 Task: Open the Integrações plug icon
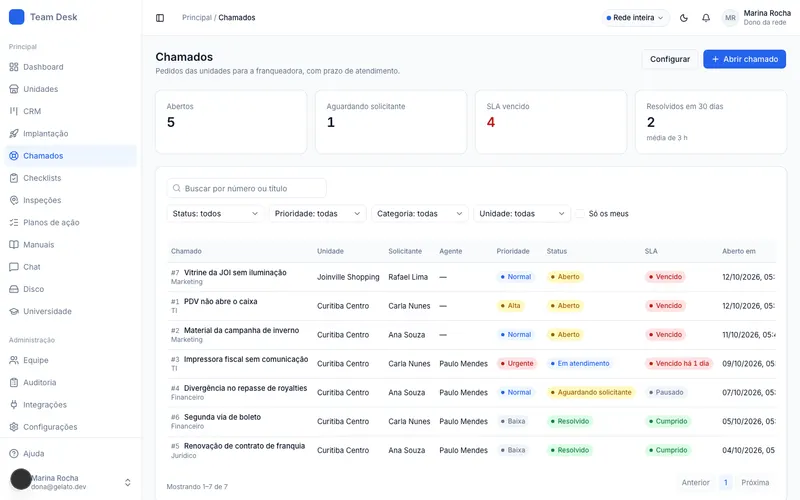[x=14, y=405]
